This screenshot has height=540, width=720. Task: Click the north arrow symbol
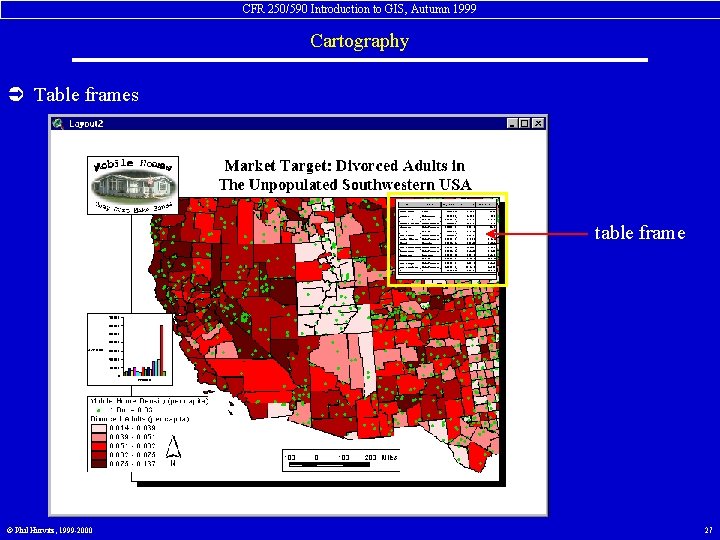(173, 450)
